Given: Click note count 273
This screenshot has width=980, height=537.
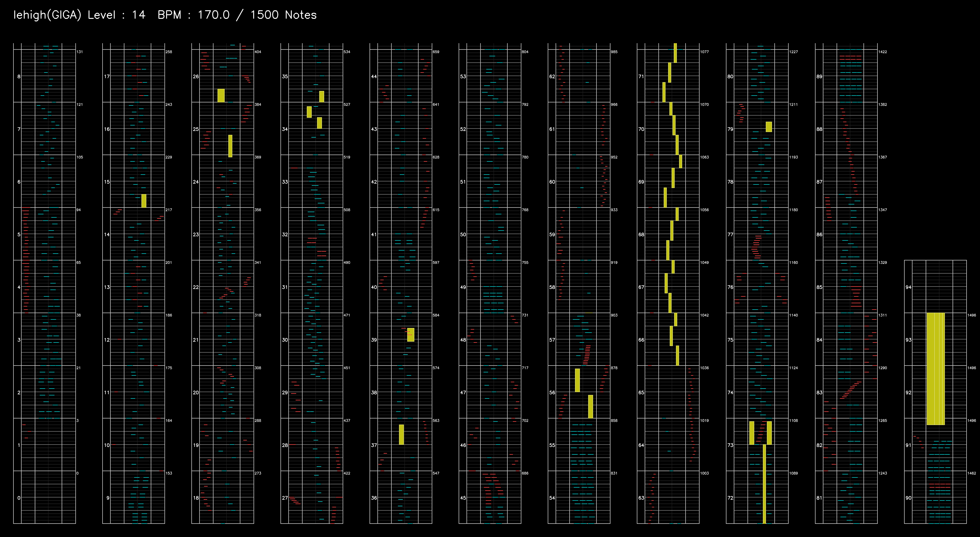Looking at the screenshot, I should [258, 474].
